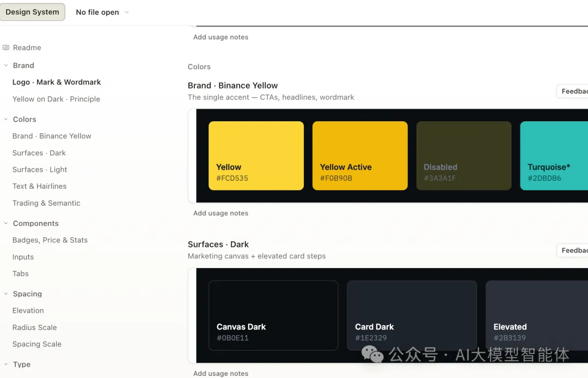Open the Tabs component item
The height and width of the screenshot is (378, 588).
pyautogui.click(x=20, y=274)
